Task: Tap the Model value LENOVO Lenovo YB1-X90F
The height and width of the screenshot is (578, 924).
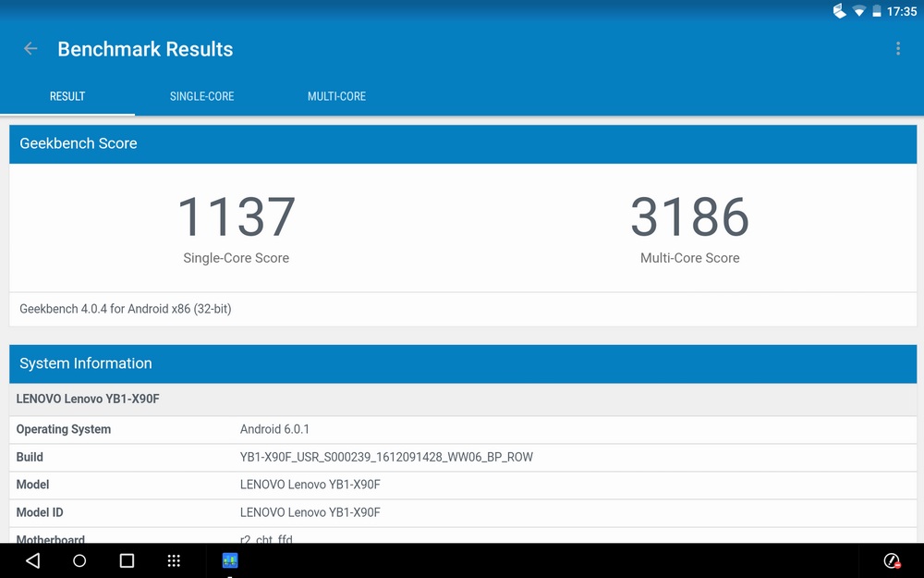Action: tap(310, 485)
